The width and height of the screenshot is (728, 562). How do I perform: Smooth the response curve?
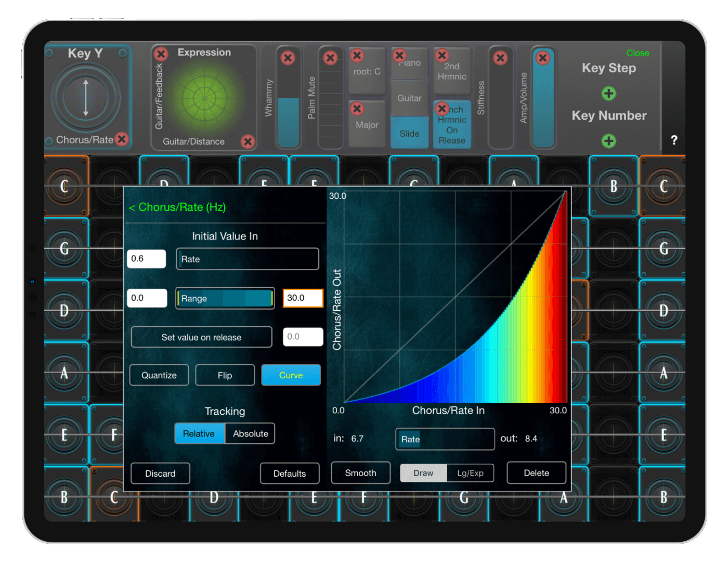(360, 473)
